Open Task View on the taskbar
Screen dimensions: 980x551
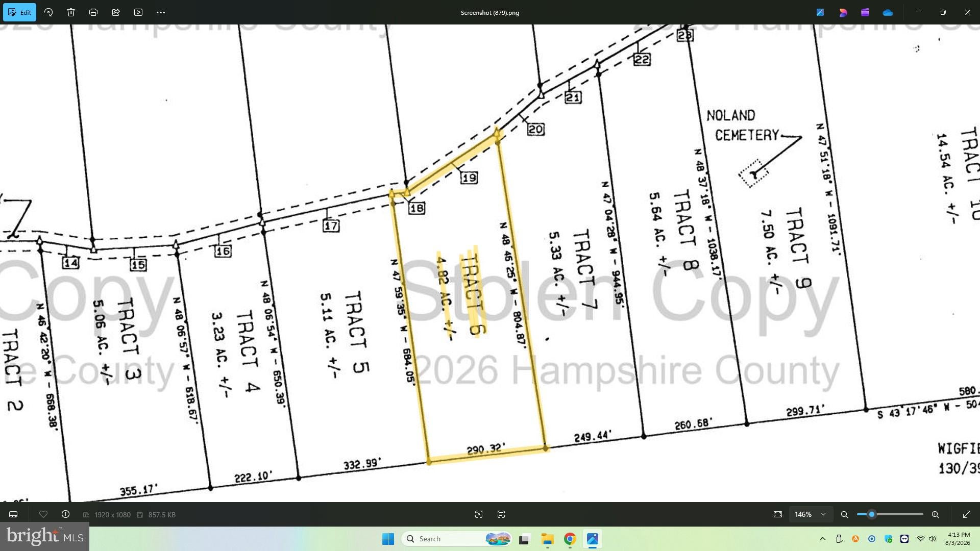[x=524, y=539]
